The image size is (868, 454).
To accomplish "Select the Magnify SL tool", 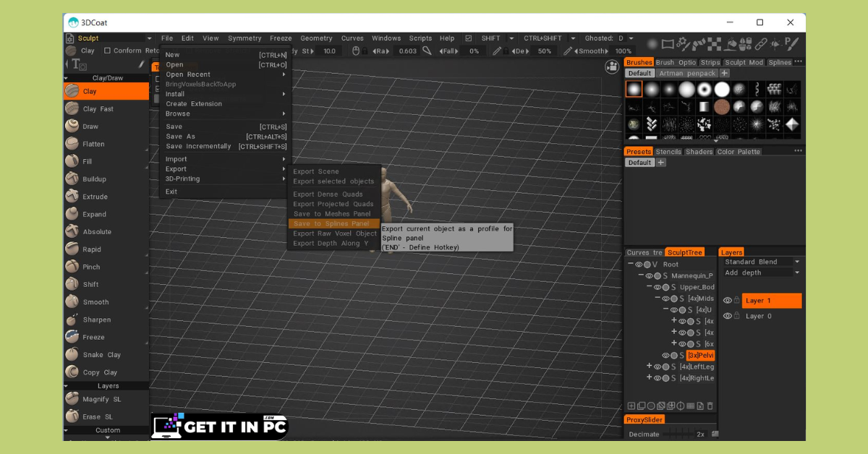I will click(x=106, y=399).
